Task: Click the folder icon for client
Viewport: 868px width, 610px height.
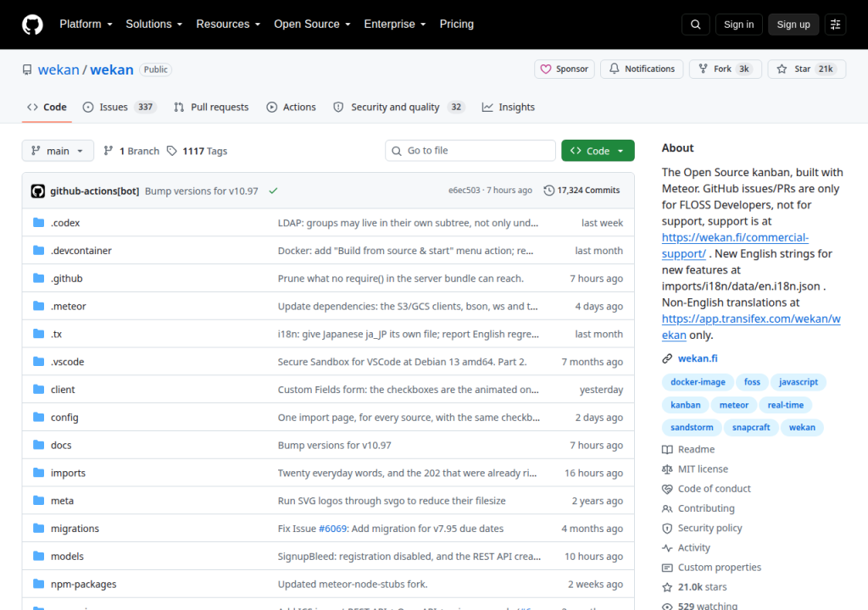Action: (38, 389)
